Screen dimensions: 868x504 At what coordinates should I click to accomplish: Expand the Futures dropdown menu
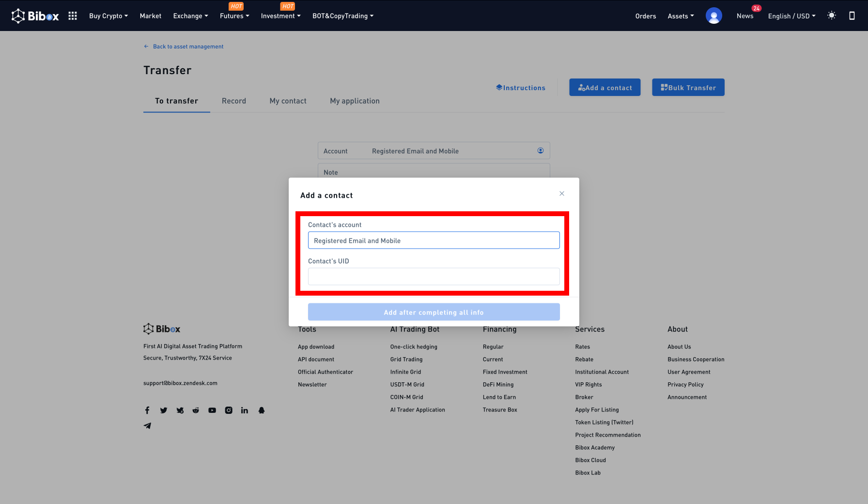click(x=234, y=16)
